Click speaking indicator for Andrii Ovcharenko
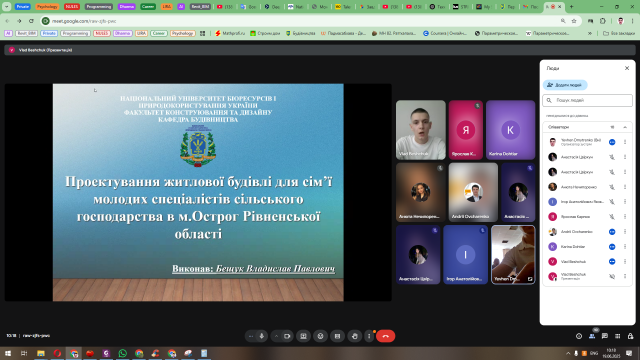The height and width of the screenshot is (360, 640). [612, 231]
